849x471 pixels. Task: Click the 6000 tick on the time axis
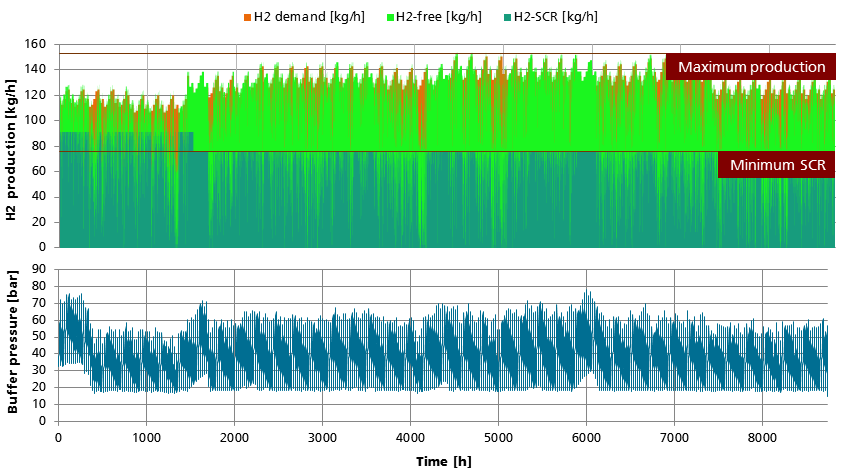pos(586,437)
